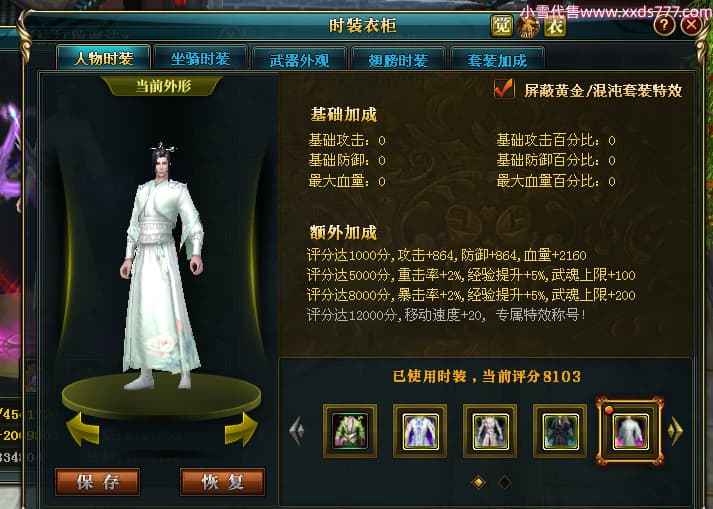
Task: Click the round emblem icon between 觅 and 衣
Action: [x=528, y=26]
